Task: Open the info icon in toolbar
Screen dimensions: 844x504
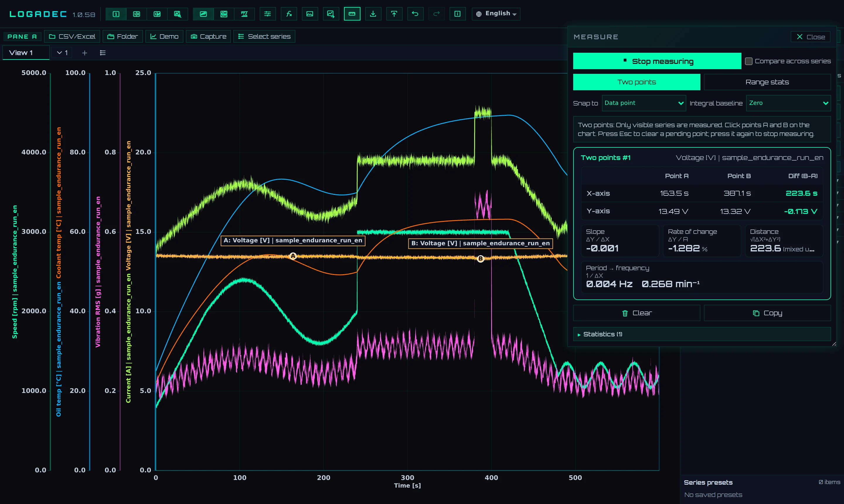Action: 457,14
